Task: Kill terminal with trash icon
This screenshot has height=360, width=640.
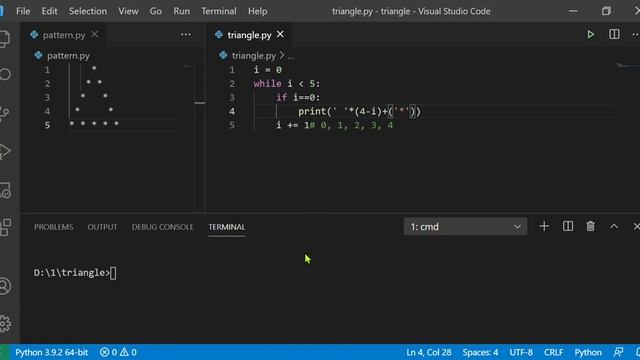Action: point(590,227)
